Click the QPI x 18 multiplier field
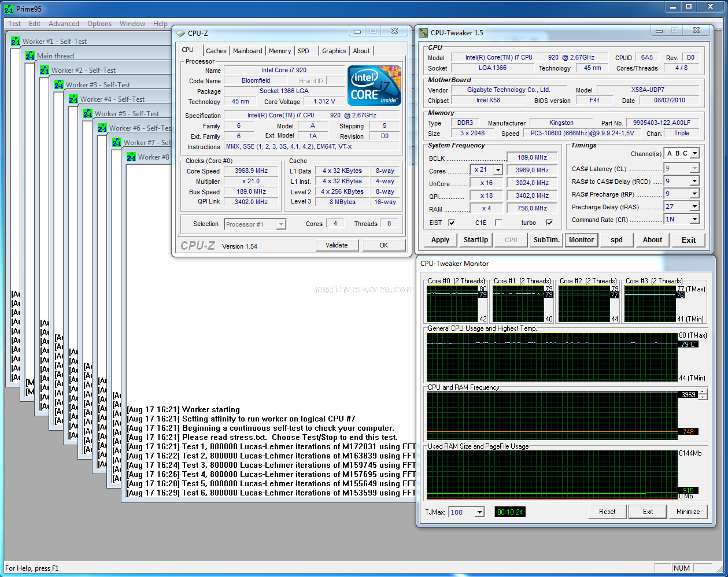 (x=486, y=195)
